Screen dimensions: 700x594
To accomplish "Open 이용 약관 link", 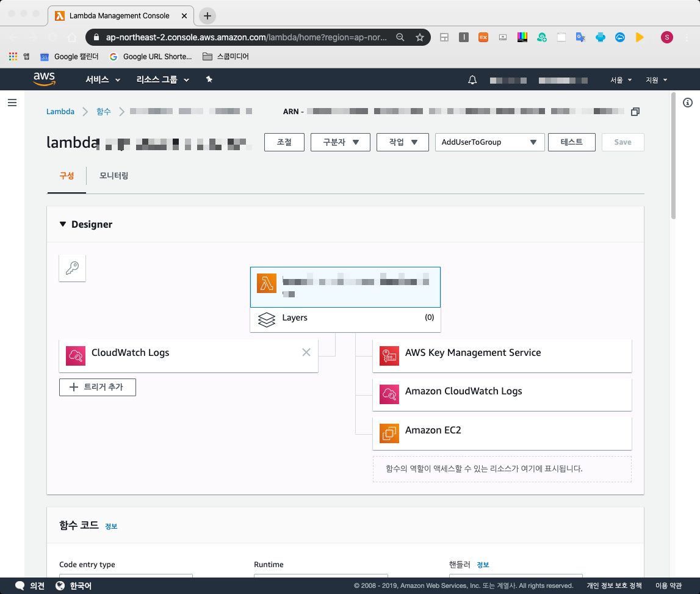I will (x=668, y=585).
